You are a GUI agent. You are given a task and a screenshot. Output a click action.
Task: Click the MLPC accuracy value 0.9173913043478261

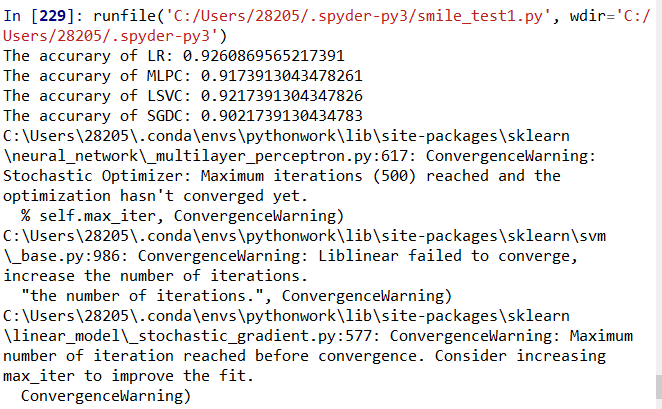coord(282,76)
